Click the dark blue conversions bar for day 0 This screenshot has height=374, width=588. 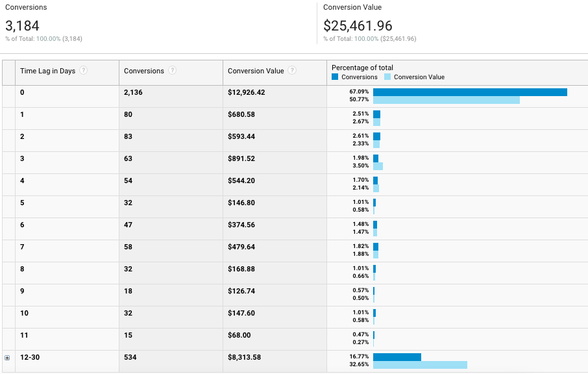click(x=470, y=92)
